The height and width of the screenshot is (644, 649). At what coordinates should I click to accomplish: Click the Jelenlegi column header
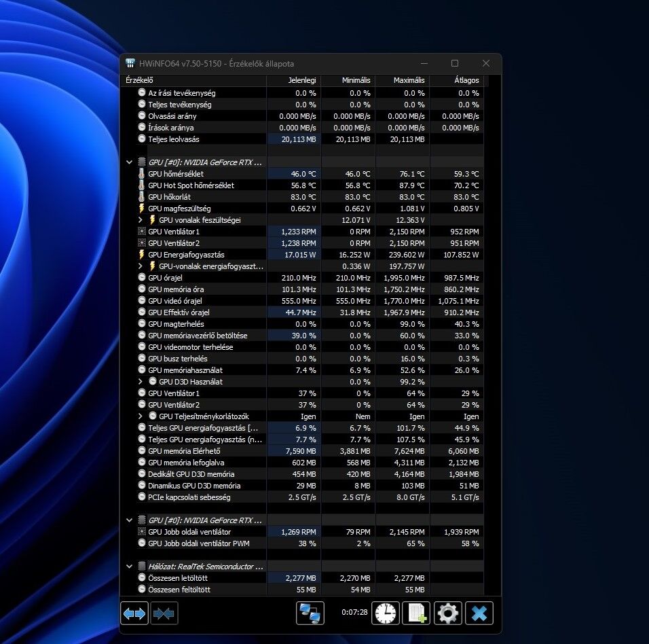click(x=294, y=80)
